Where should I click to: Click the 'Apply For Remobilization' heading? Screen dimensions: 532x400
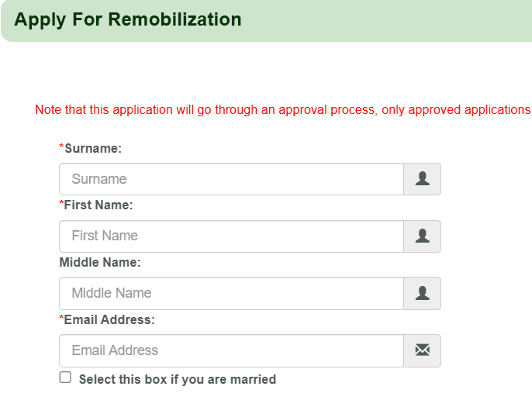pyautogui.click(x=128, y=19)
